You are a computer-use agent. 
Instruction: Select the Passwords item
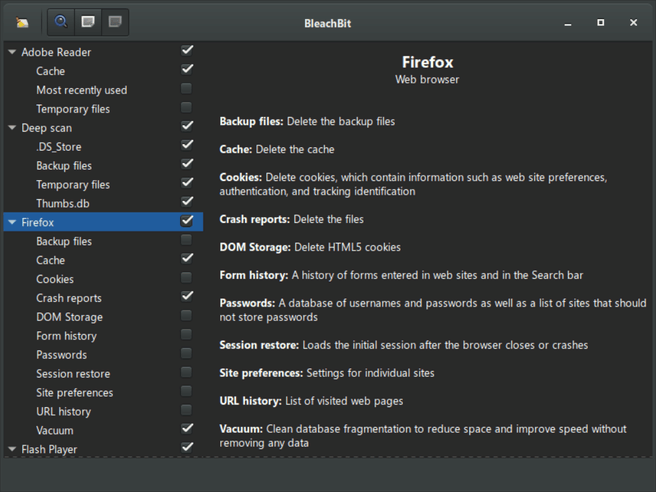point(103,355)
